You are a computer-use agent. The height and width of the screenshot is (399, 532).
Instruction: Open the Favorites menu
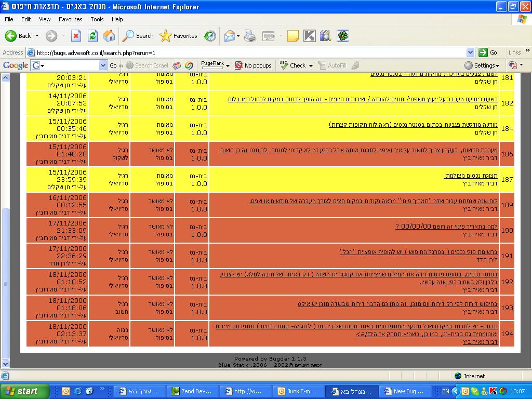(70, 19)
